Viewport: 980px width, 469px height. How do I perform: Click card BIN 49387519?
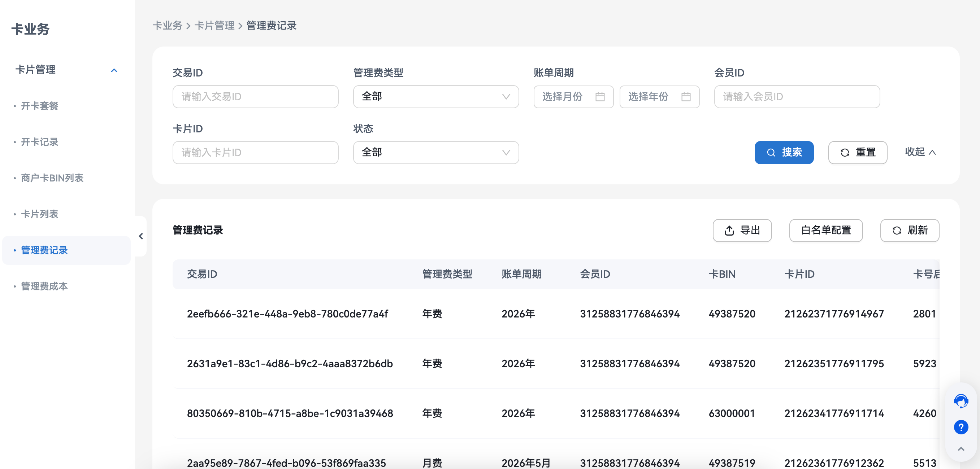coord(732,463)
